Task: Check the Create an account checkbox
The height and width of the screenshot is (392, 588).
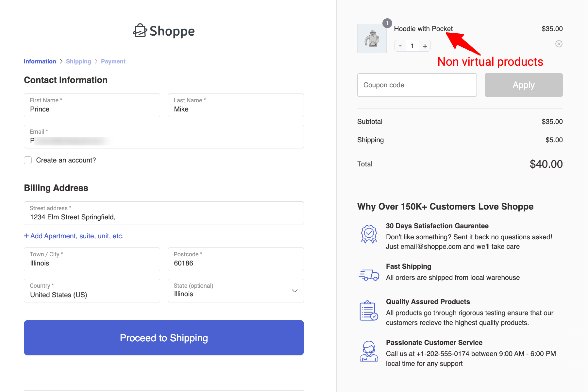Action: (28, 160)
